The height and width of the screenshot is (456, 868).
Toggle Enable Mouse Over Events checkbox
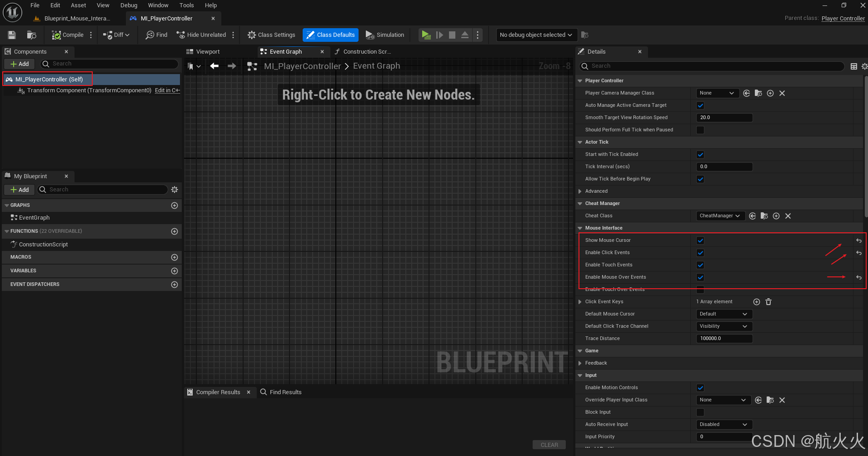point(700,277)
